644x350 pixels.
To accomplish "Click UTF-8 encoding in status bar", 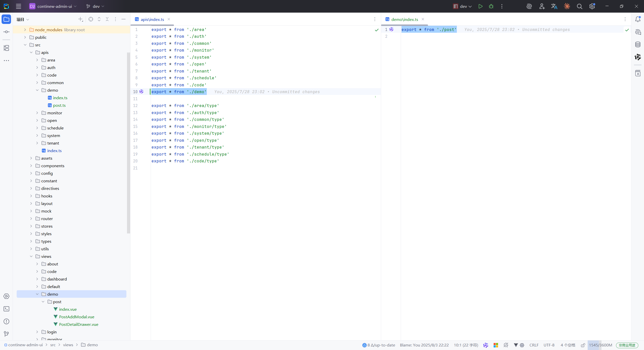I will click(549, 345).
